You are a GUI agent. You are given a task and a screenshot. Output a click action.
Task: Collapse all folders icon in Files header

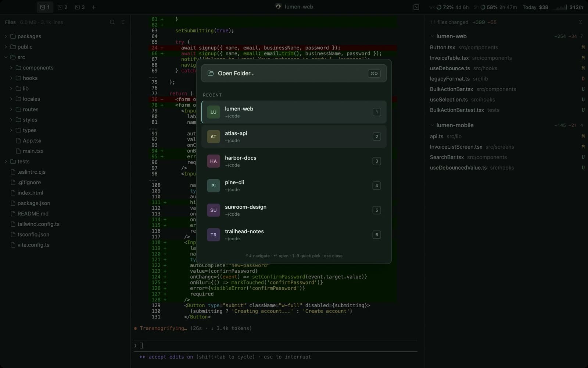pyautogui.click(x=123, y=22)
